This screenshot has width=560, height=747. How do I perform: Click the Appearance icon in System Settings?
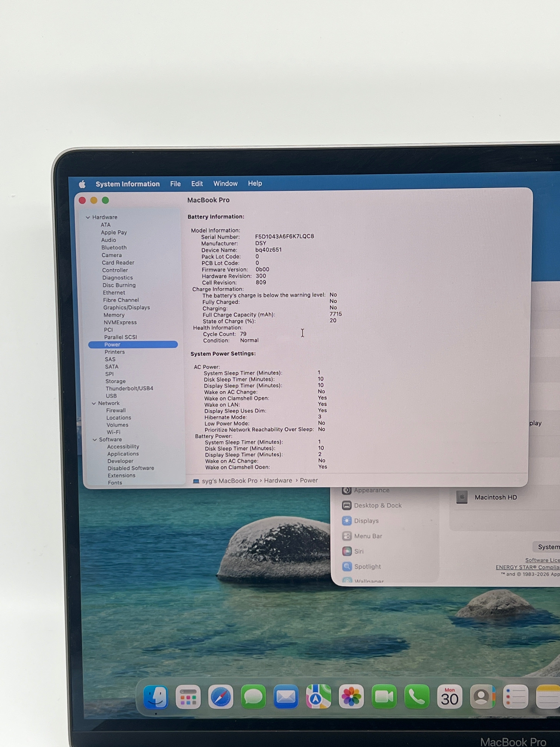[x=347, y=490]
